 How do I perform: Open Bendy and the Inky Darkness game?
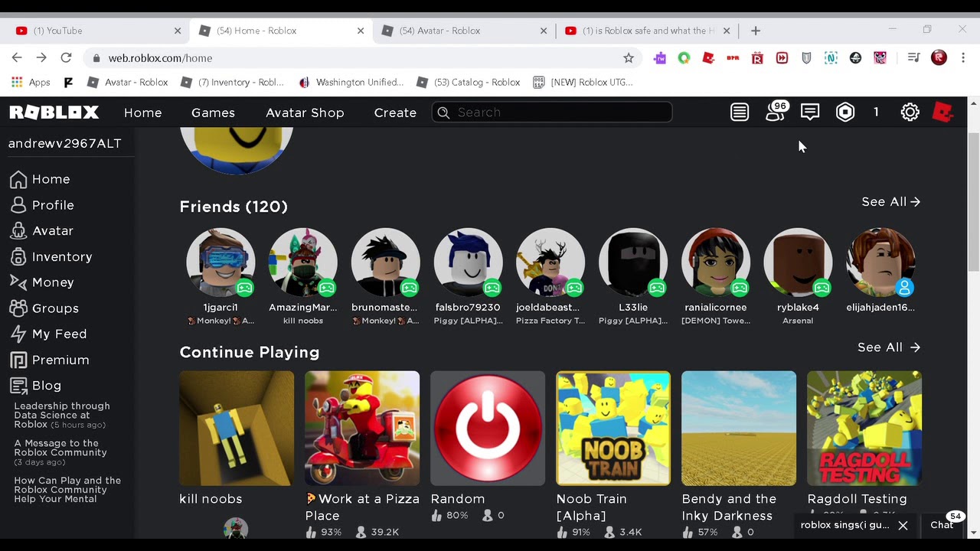pyautogui.click(x=739, y=429)
